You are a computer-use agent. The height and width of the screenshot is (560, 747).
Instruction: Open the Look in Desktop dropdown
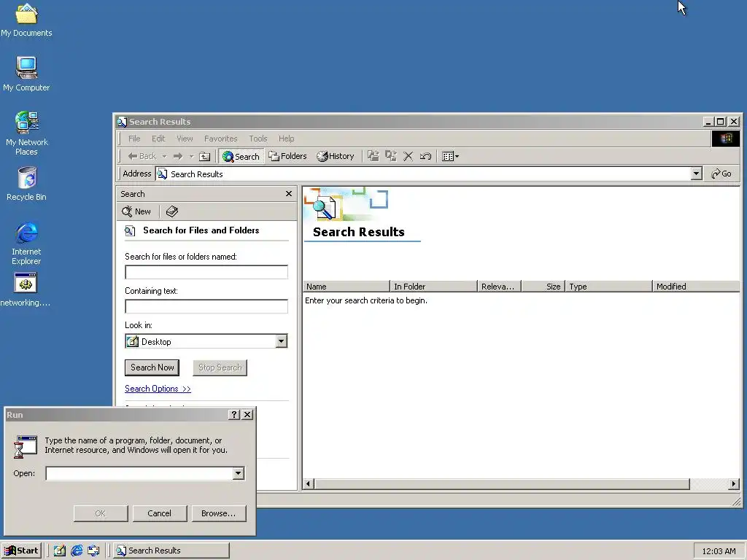tap(281, 341)
